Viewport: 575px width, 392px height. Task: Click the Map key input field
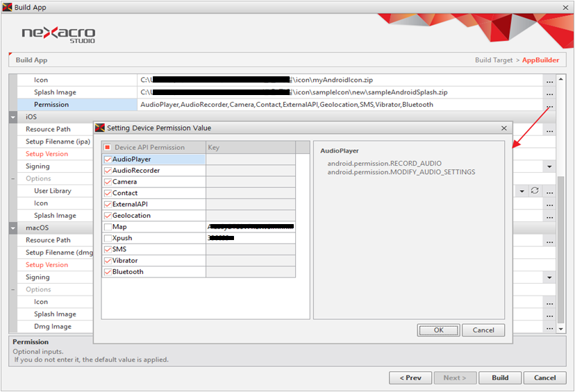pyautogui.click(x=250, y=227)
